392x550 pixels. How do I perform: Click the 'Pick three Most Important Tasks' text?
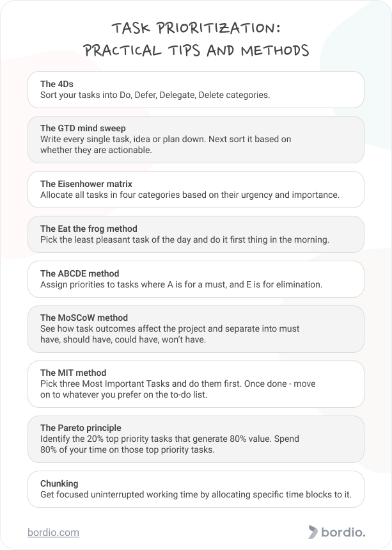pos(178,389)
